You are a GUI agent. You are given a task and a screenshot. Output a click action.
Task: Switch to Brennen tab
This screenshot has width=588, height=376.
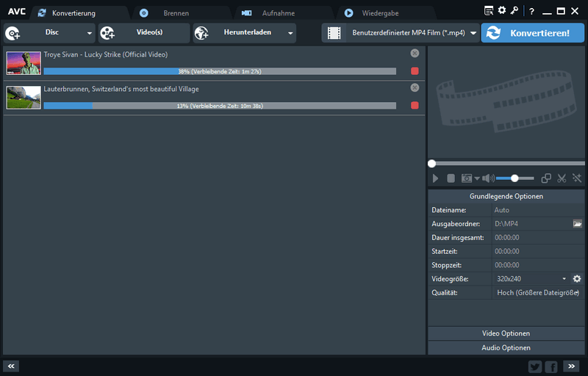176,13
